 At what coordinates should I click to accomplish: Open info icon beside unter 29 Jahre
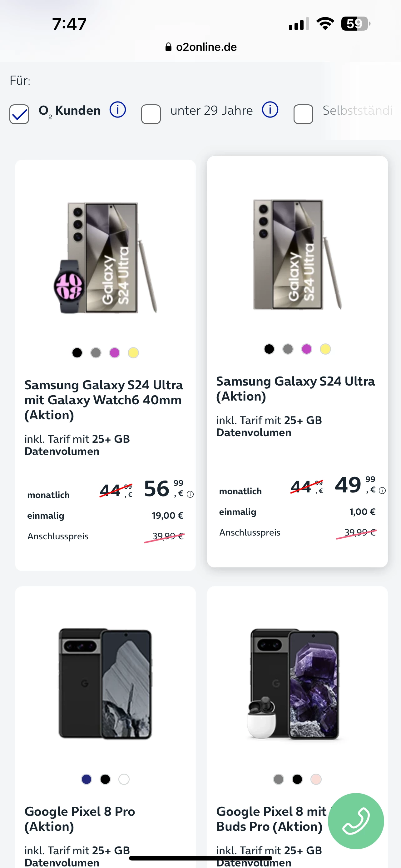pyautogui.click(x=270, y=110)
